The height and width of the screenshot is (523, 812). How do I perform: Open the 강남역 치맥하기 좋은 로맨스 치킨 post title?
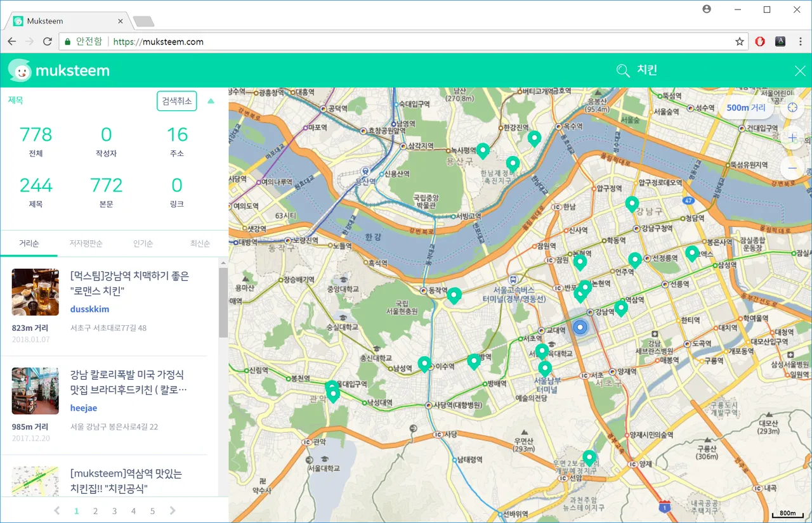(129, 283)
